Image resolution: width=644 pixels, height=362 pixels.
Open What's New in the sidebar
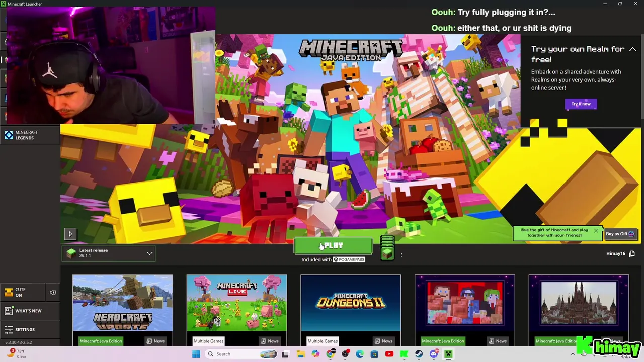click(x=29, y=311)
